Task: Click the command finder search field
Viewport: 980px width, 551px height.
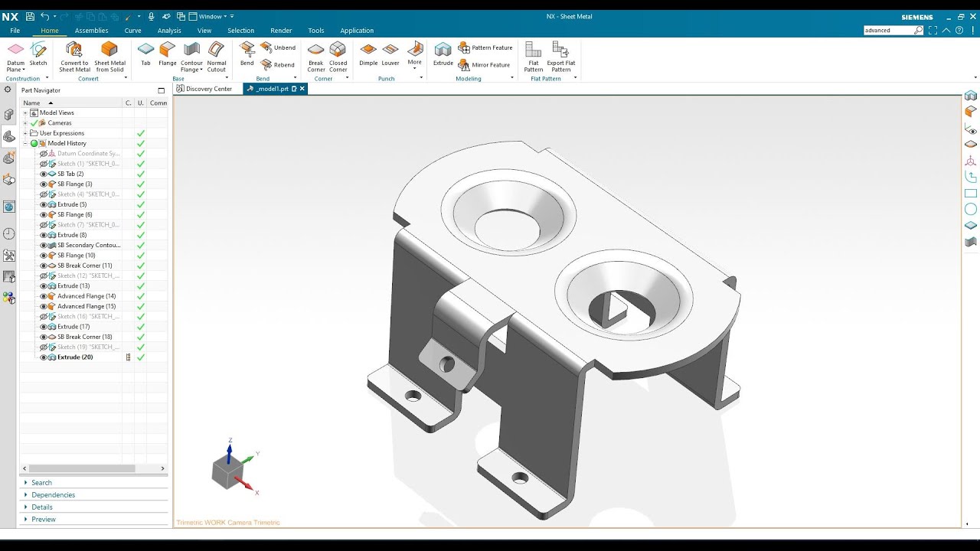Action: tap(889, 31)
